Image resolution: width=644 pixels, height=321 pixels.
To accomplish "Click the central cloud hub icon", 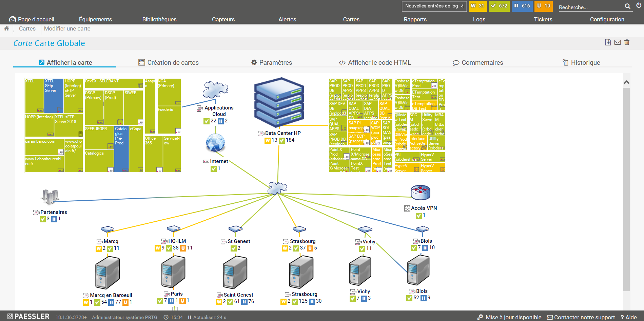I will 277,188.
